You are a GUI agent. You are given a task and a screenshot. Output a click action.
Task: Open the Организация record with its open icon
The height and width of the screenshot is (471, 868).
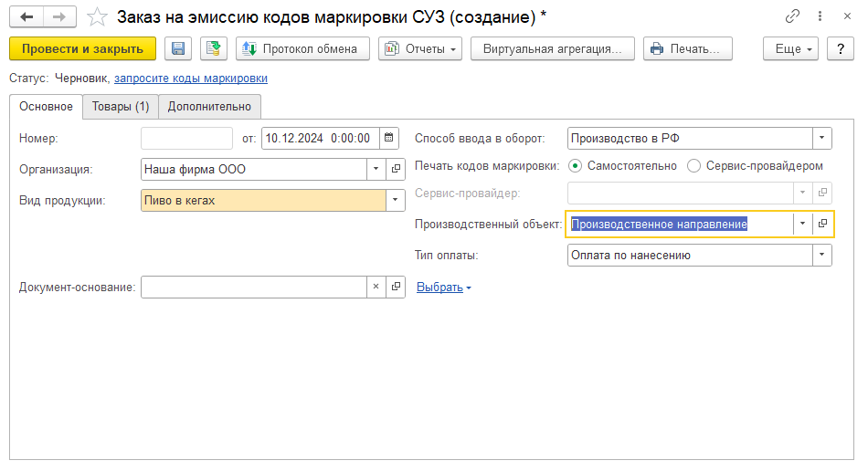click(396, 169)
